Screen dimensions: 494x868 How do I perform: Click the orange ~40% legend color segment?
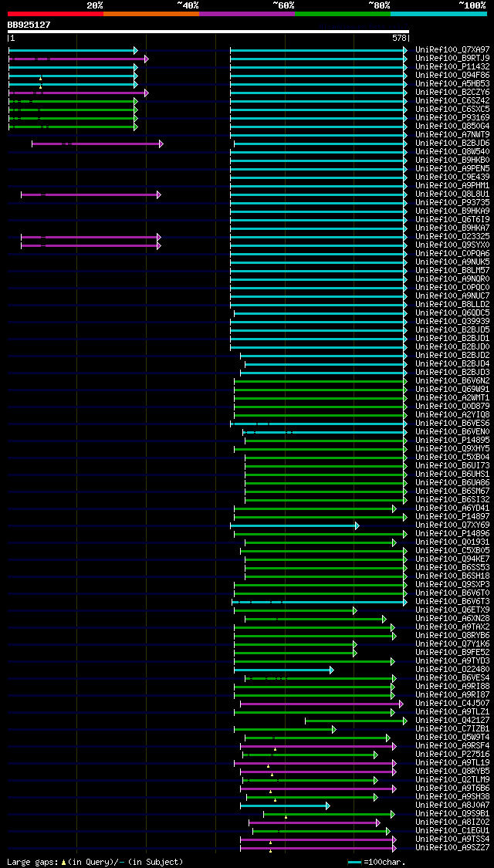tap(151, 13)
